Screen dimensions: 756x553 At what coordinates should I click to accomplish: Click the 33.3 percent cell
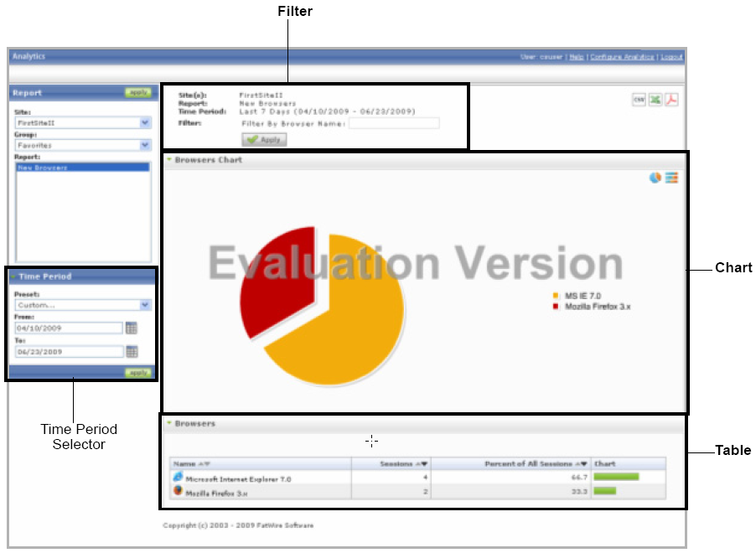click(510, 491)
